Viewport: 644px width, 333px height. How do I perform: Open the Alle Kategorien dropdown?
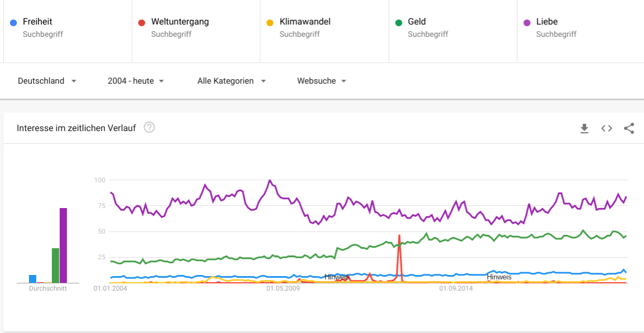coord(232,81)
